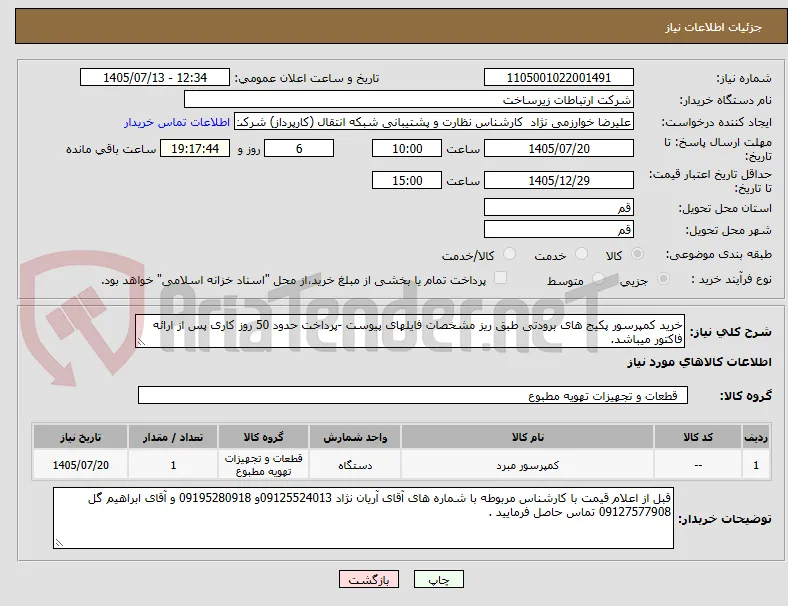Click the شرکت ارتباطات زیرساخت buyer field
The image size is (788, 606).
(409, 99)
